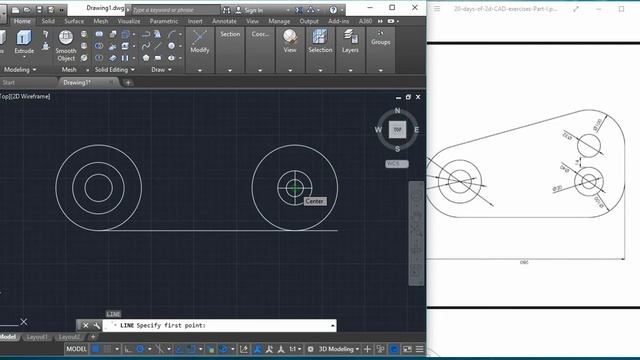Viewport: 640px width, 360px height.
Task: Toggle snap mode in status bar
Action: 107,349
